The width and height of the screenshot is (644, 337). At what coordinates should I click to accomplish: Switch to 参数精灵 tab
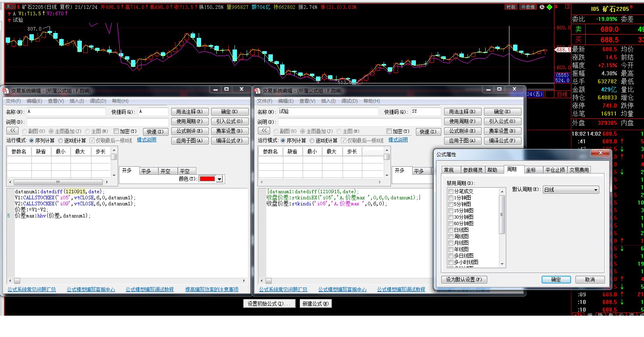(x=473, y=170)
